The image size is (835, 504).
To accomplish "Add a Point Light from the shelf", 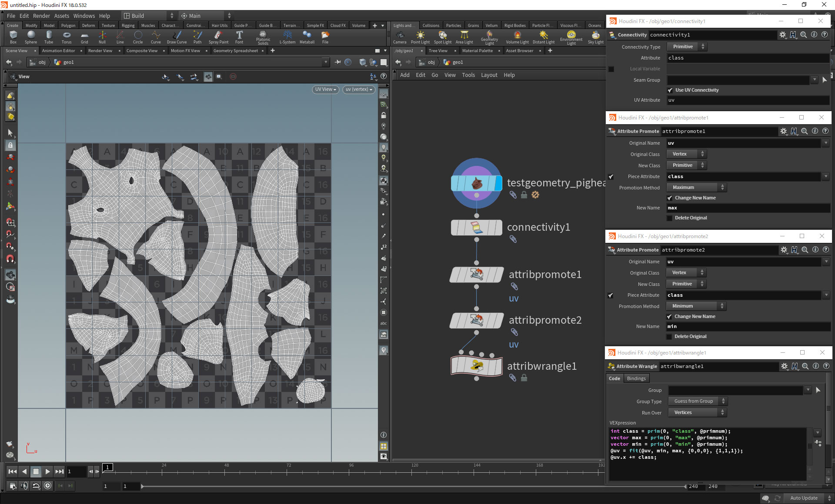I will point(420,37).
